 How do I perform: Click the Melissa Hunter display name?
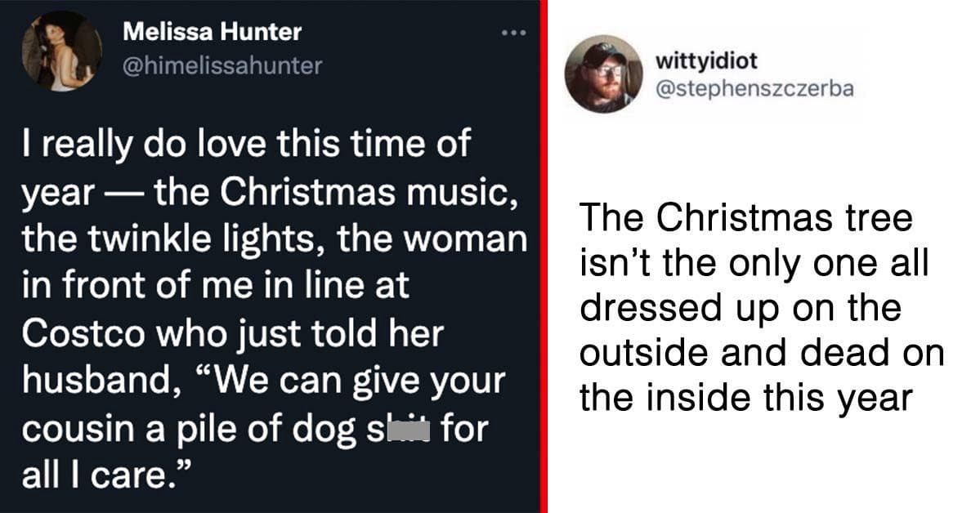coord(211,32)
